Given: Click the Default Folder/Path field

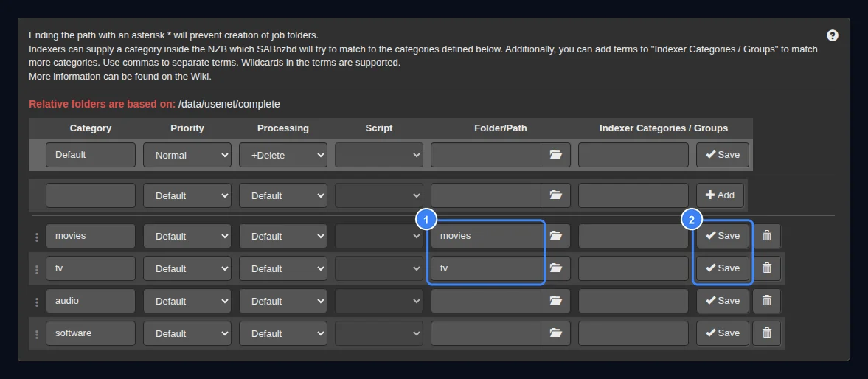Looking at the screenshot, I should (x=486, y=155).
